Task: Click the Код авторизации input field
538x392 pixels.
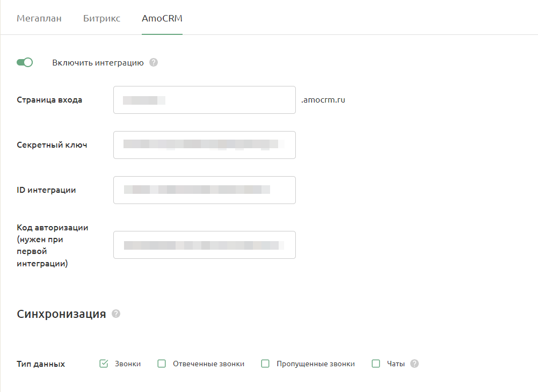Action: click(205, 245)
